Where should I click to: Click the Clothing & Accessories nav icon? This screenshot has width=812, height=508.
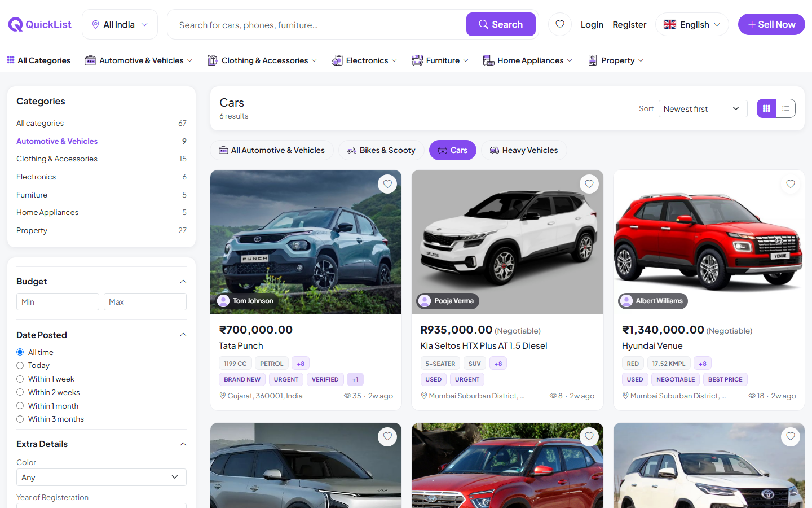pos(213,60)
